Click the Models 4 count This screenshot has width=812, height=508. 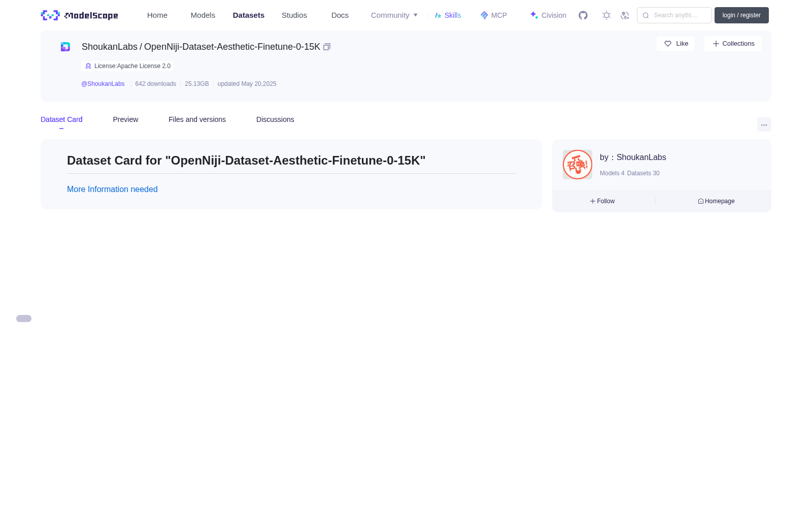pyautogui.click(x=612, y=173)
